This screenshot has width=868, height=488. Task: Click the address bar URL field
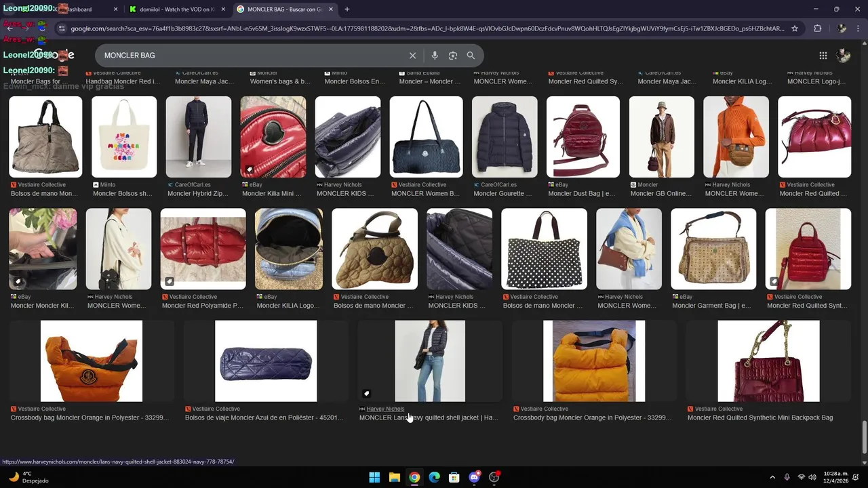point(427,28)
